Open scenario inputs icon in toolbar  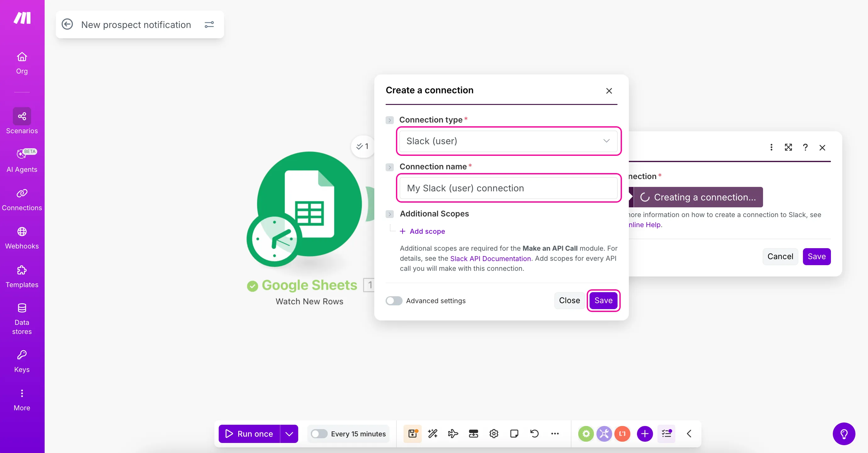(x=473, y=434)
